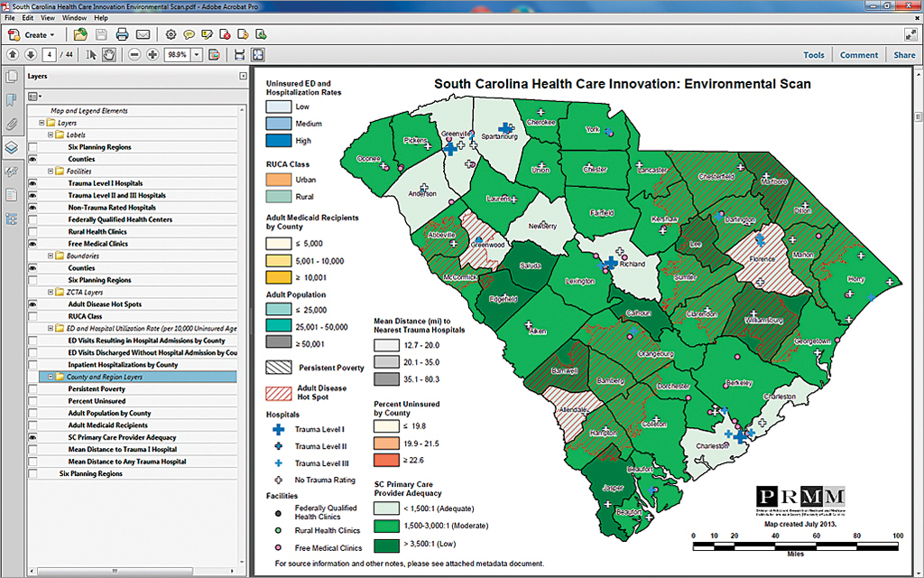Click the Rotate or Extract page icon
924x578 pixels.
[243, 35]
